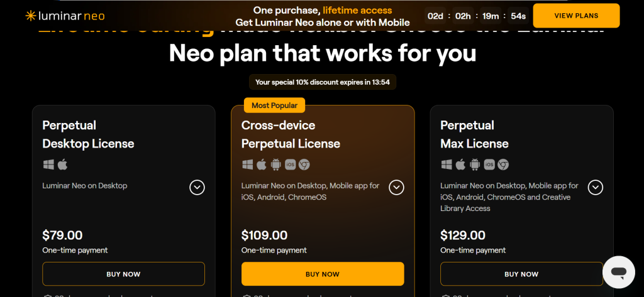Buy the $109.00 Cross-device License
The width and height of the screenshot is (644, 297).
tap(323, 274)
